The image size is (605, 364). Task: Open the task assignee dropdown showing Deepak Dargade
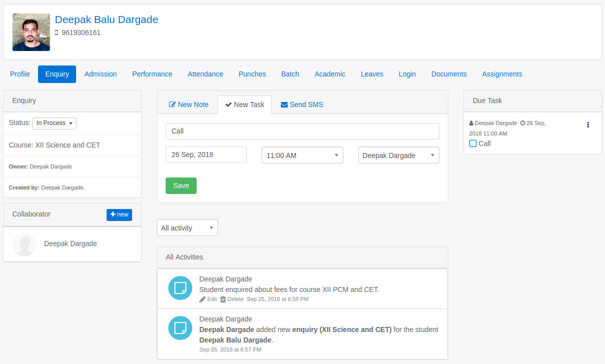[x=398, y=155]
